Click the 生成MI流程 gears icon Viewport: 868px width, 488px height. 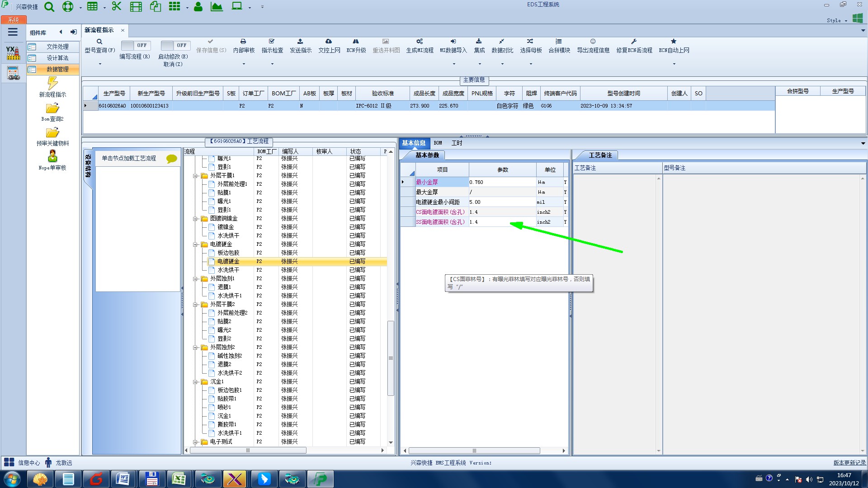click(420, 42)
